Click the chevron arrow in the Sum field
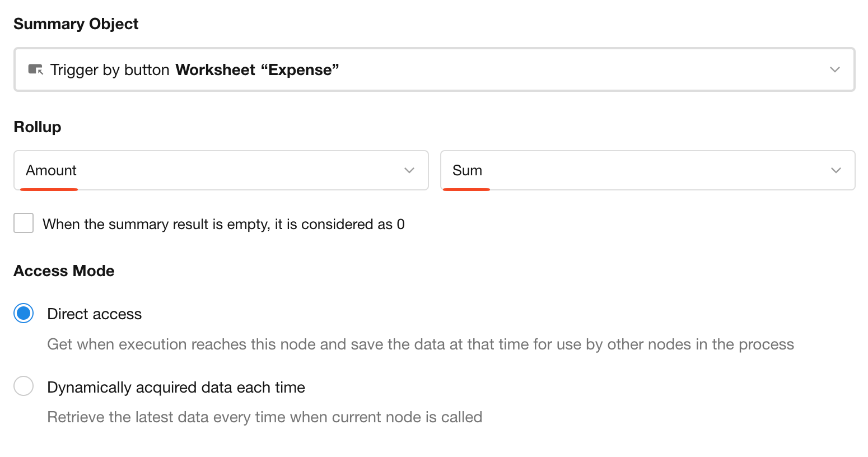The image size is (868, 457). click(836, 170)
